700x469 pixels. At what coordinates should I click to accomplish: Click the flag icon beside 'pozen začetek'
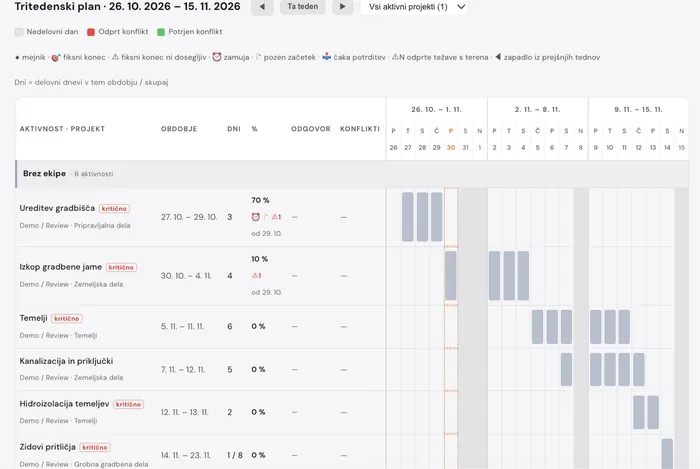pos(258,57)
